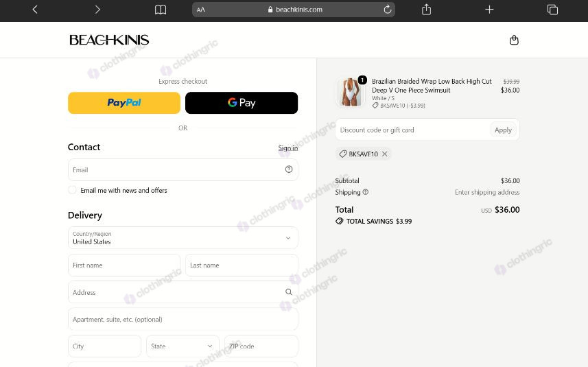Click the Subtotal $36.00 value
The width and height of the screenshot is (588, 367).
pos(510,180)
